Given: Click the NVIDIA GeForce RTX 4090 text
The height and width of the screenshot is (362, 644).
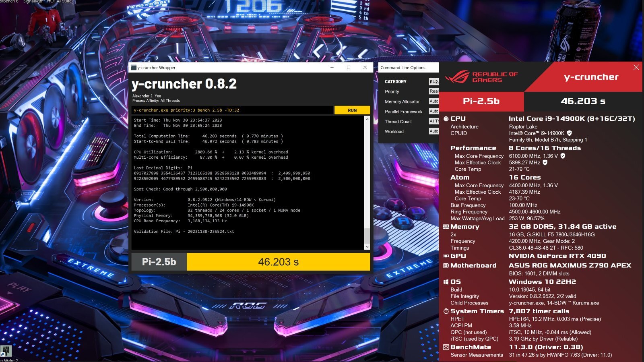Looking at the screenshot, I should click(x=557, y=256).
